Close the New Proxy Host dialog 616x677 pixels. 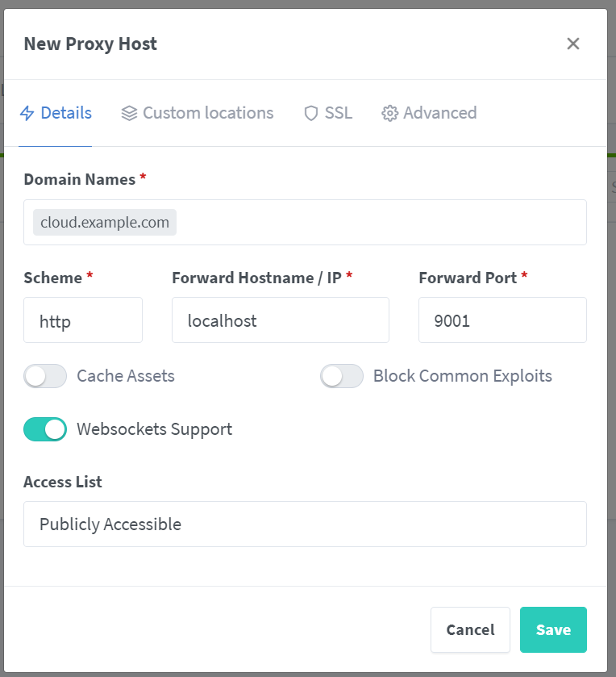click(573, 44)
